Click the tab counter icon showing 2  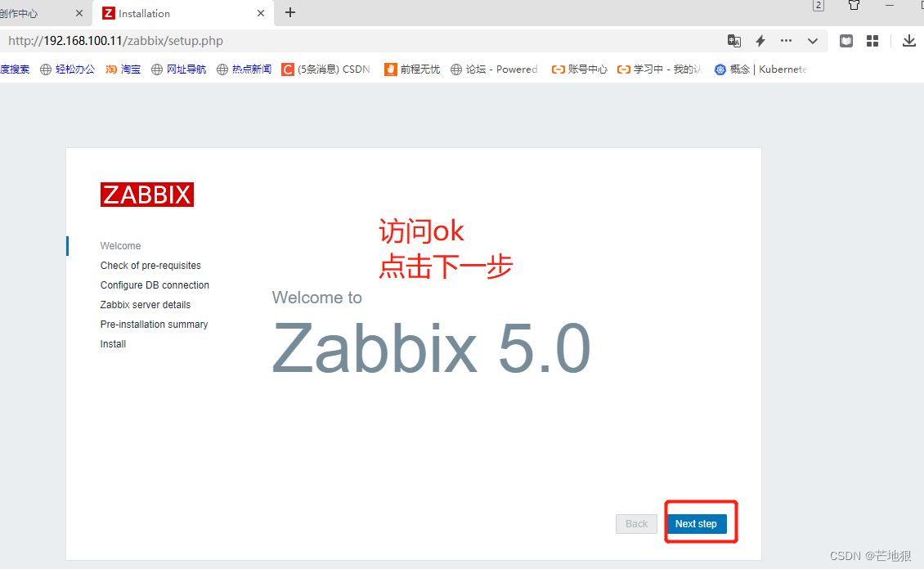click(819, 5)
